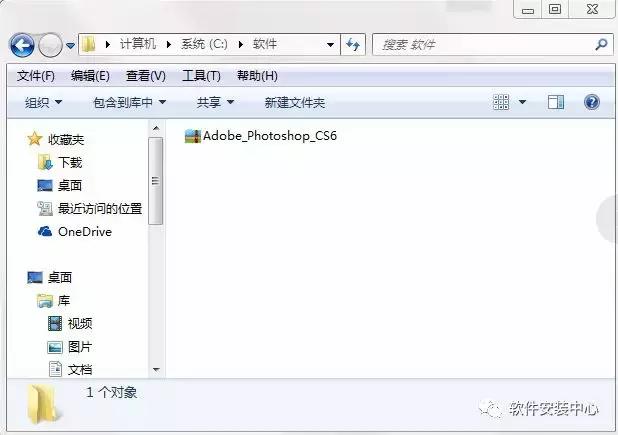This screenshot has width=618, height=435.
Task: Click the blue help question icon
Action: [x=592, y=102]
